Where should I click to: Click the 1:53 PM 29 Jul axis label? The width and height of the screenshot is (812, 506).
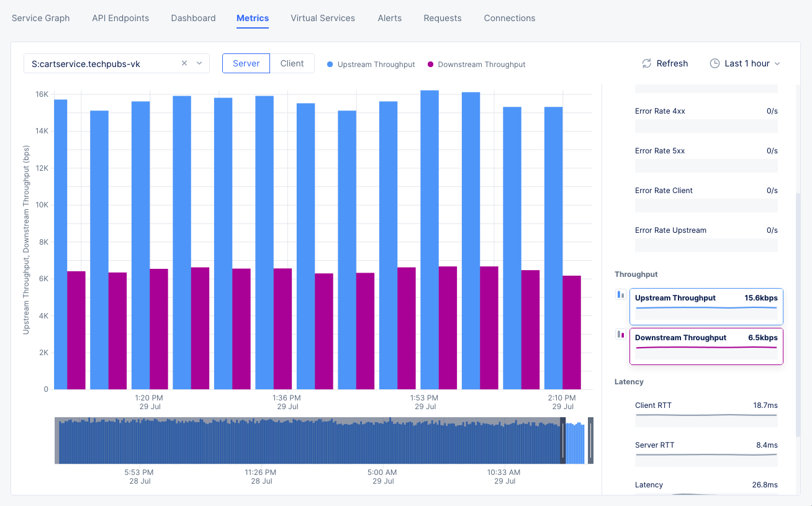click(x=424, y=402)
